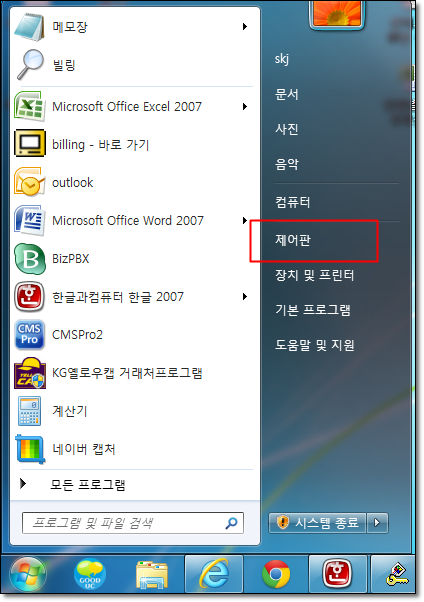Viewport: 424px width, 602px height.
Task: Expand the 한글 2007 jump list arrow
Action: [245, 296]
